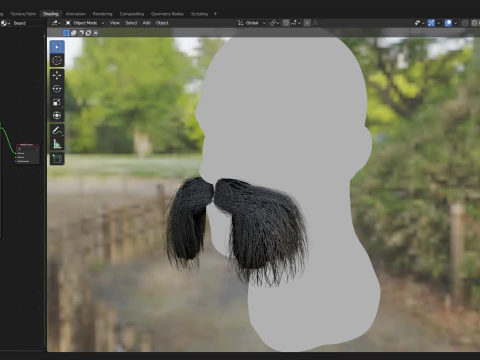Switch to the Geometry Nodes workspace tab
Viewport: 480px width, 360px height.
[x=167, y=14]
